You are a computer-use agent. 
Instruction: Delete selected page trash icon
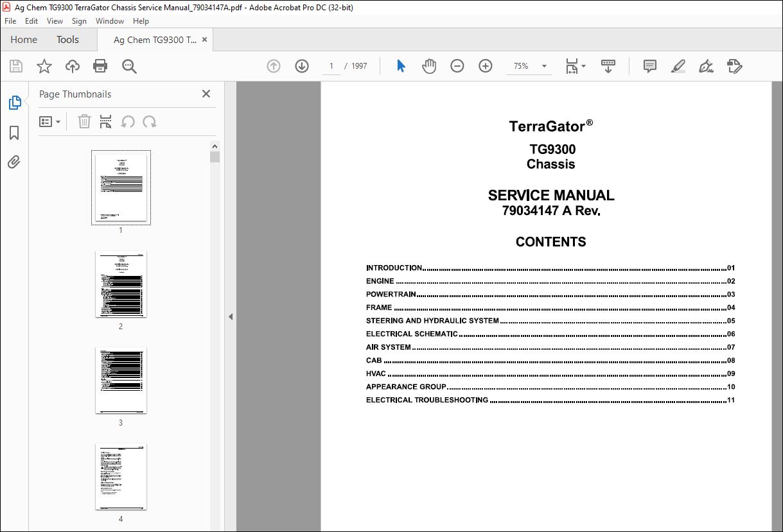coord(84,121)
